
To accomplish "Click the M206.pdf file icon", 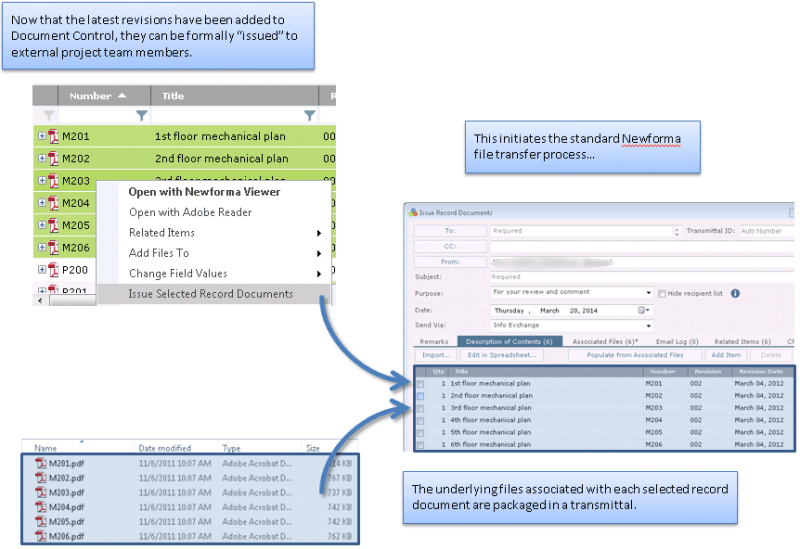I will 41,536.
